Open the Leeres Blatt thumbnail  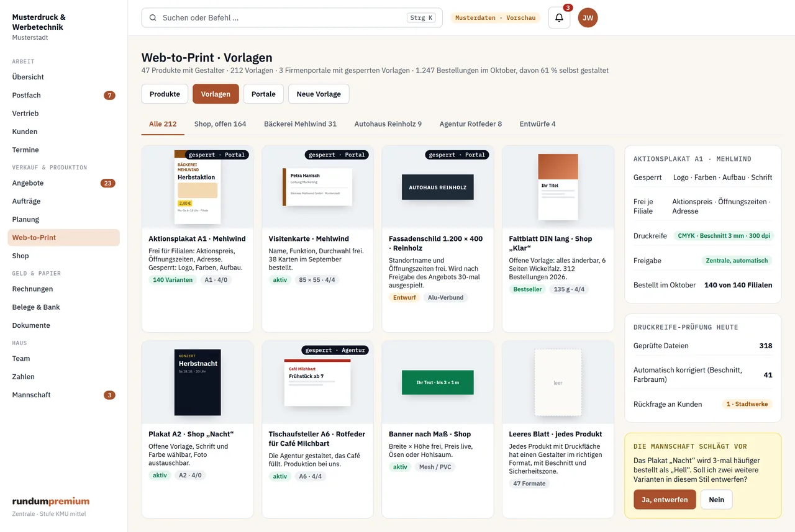[x=558, y=382]
